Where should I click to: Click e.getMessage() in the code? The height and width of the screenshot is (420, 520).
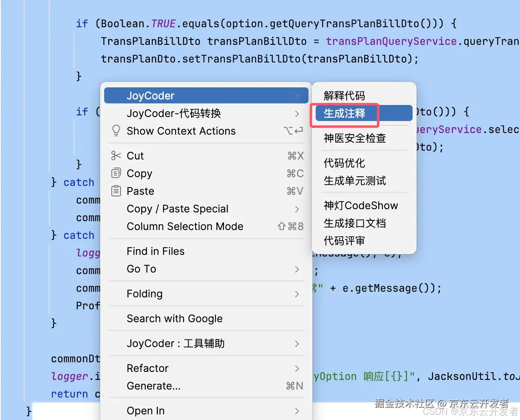pyautogui.click(x=389, y=288)
